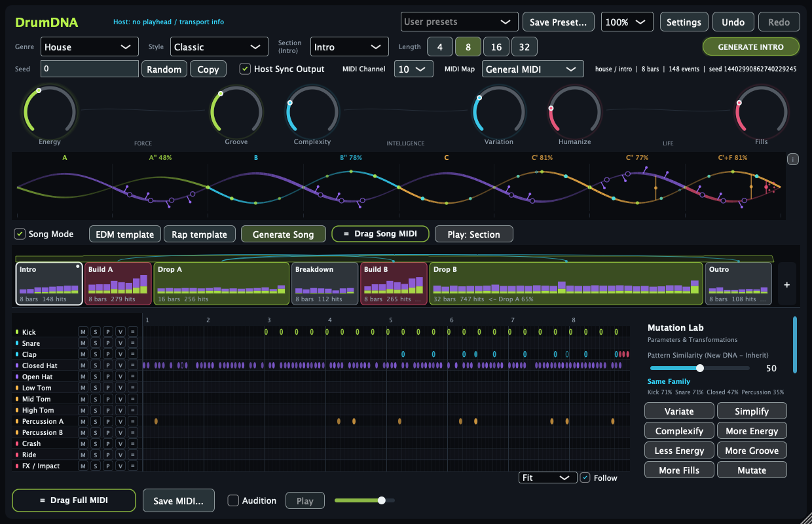The width and height of the screenshot is (812, 524).
Task: Click the Open Hat row drag handle icon
Action: [133, 377]
